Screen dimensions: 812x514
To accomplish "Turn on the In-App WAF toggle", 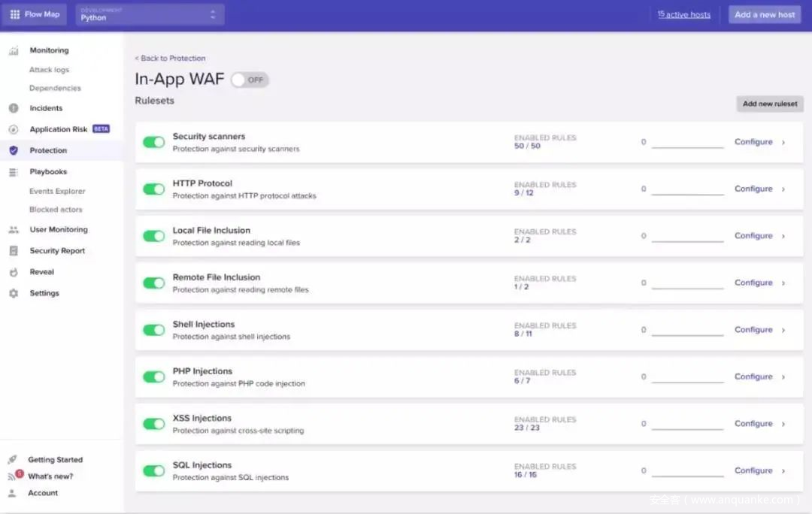I will click(x=249, y=80).
